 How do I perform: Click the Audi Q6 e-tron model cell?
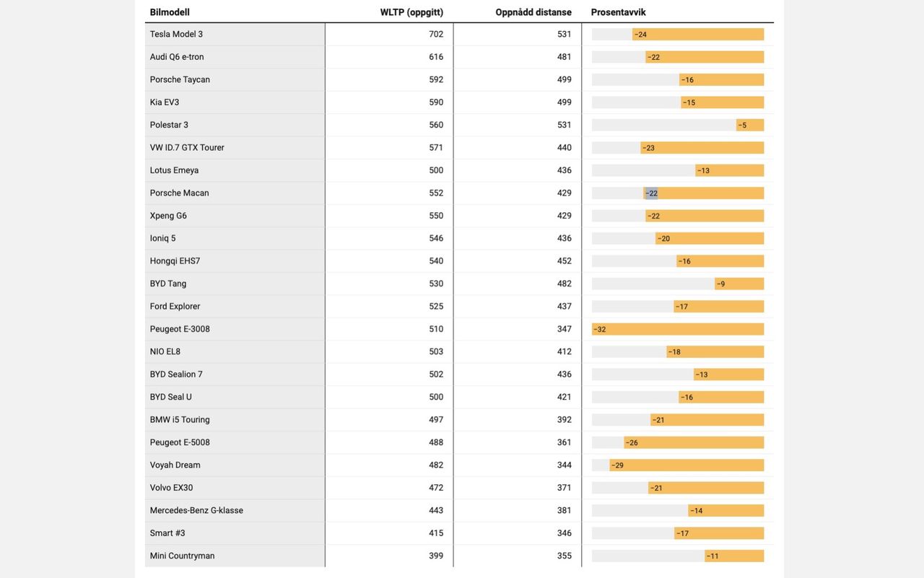pos(177,57)
